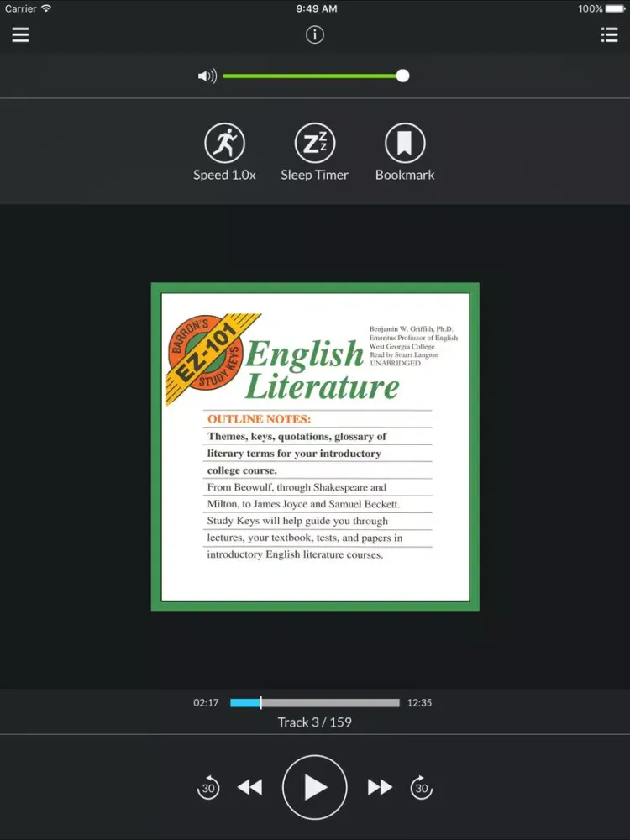Seek on the playback progress bar
This screenshot has height=840, width=630.
tap(315, 703)
